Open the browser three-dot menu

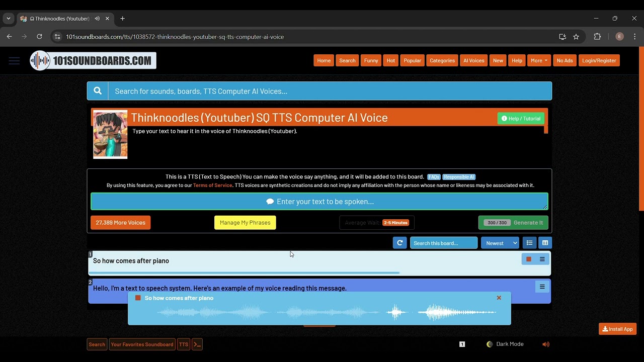pyautogui.click(x=634, y=37)
